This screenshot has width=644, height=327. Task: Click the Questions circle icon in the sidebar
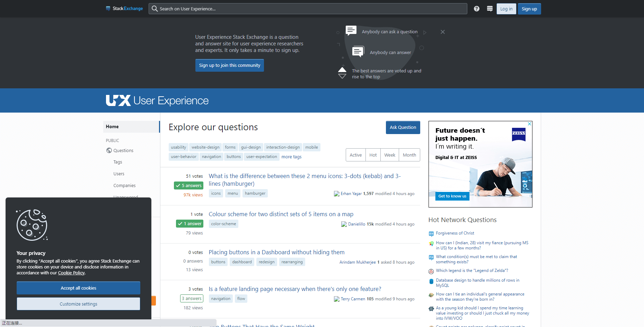point(108,150)
